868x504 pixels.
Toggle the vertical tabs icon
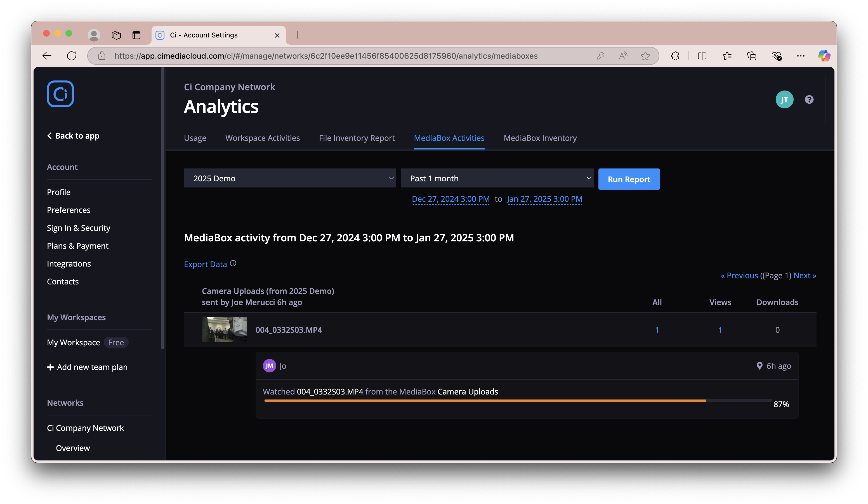click(x=136, y=35)
